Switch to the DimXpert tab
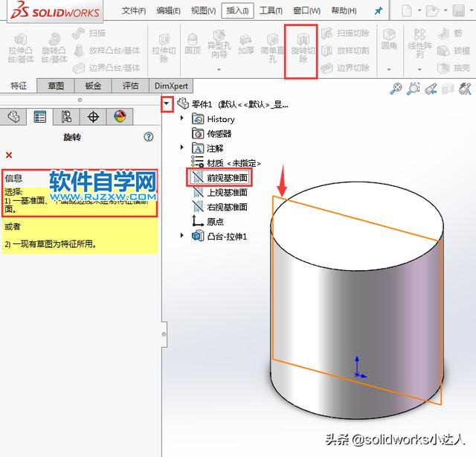The width and height of the screenshot is (476, 457). [x=171, y=86]
